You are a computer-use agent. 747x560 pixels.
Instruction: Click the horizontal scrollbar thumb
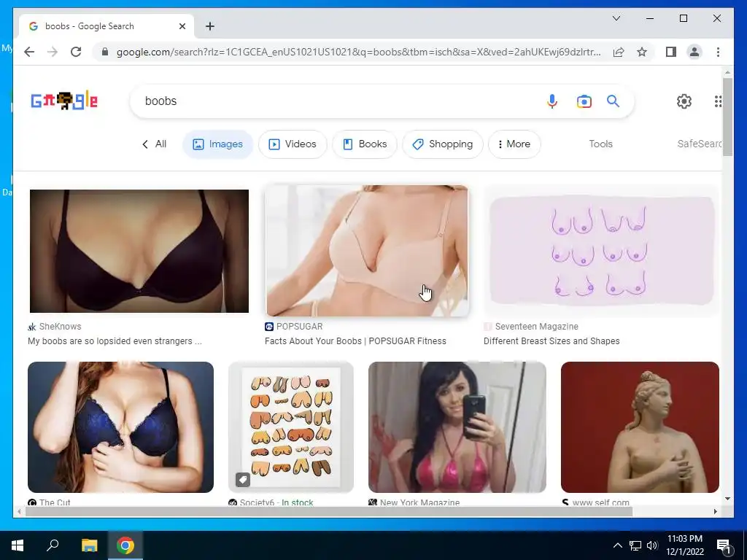click(x=329, y=512)
